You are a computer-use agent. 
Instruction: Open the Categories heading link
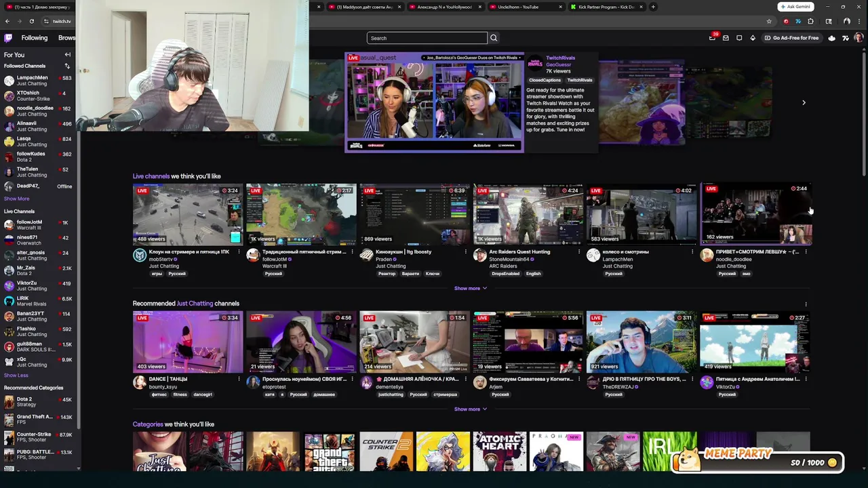pos(148,424)
